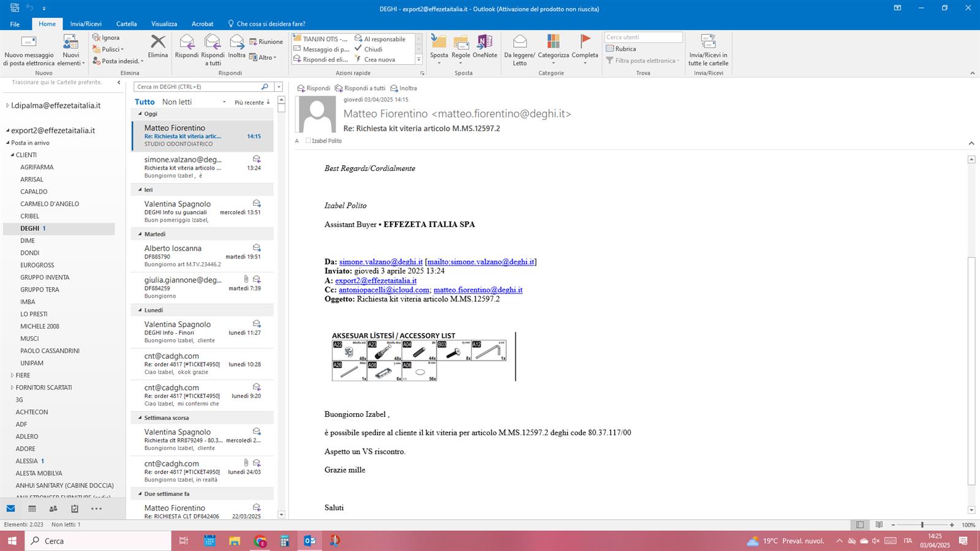Collapse the CLIENTI folder tree
The image size is (980, 551).
[x=12, y=155]
